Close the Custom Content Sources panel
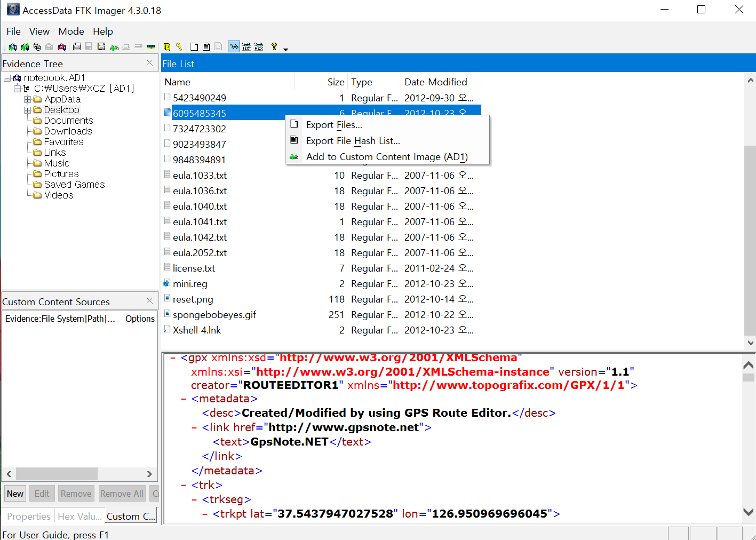The height and width of the screenshot is (540, 756). pos(150,301)
